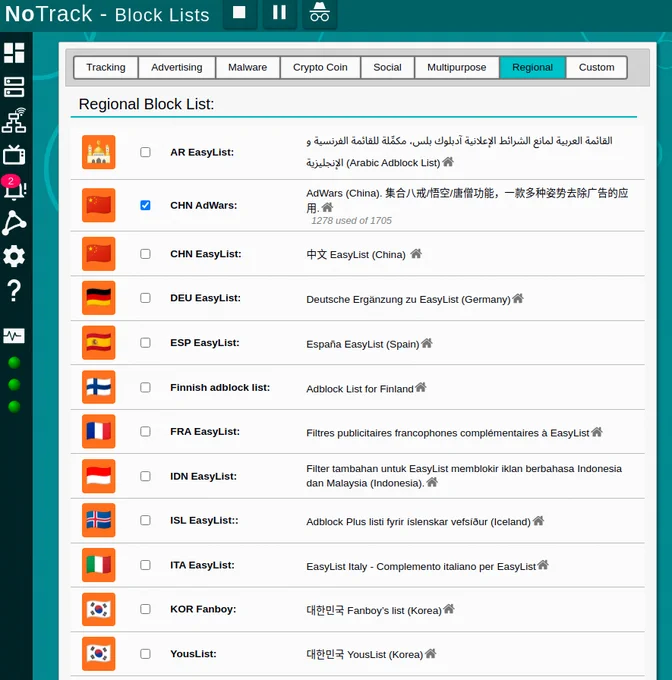This screenshot has width=672, height=680.
Task: Click the Arabic mosque list thumbnail
Action: [x=99, y=152]
